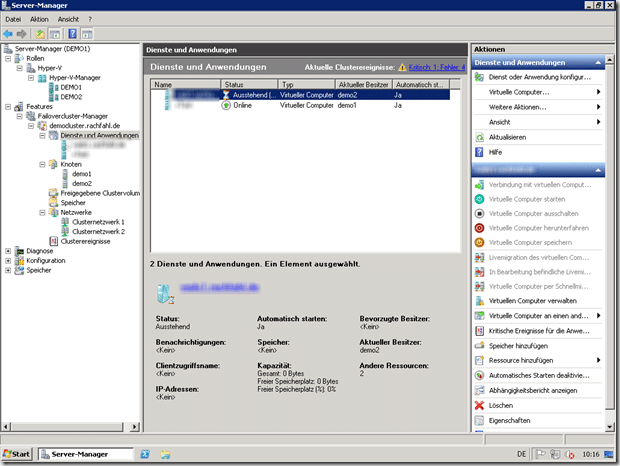The image size is (620, 466).
Task: Click Speicher hinzufügen icon
Action: [479, 345]
